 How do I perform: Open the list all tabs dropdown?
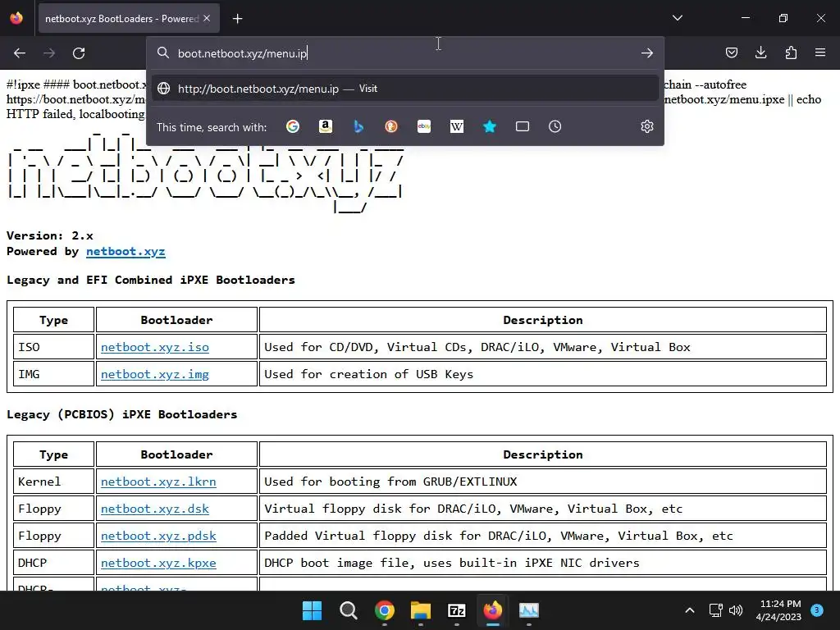coord(677,18)
